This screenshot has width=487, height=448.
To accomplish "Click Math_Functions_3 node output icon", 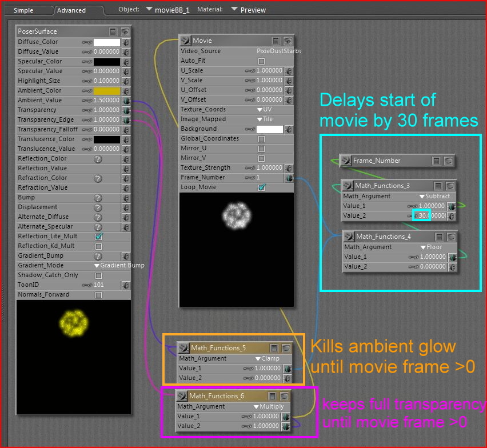I will tap(348, 186).
